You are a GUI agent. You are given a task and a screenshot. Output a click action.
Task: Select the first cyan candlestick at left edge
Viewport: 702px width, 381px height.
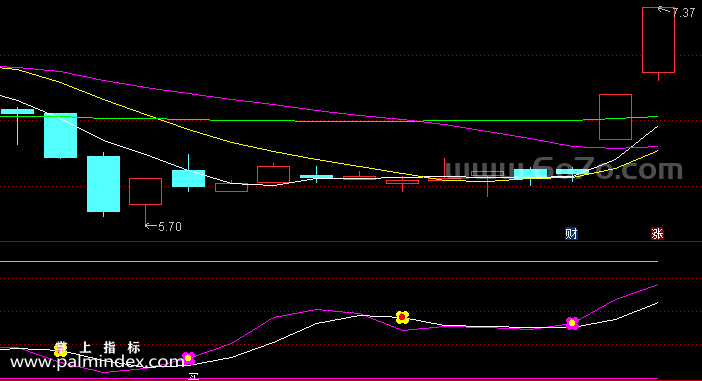point(17,111)
